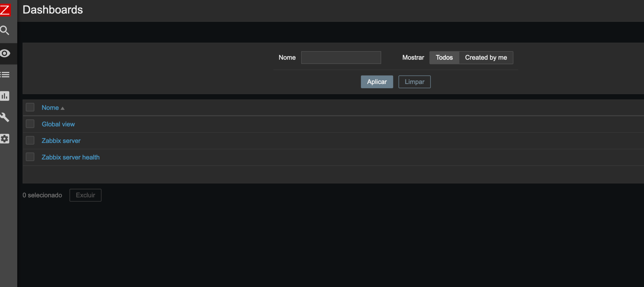Open the search magnifier in sidebar
Screen dimensions: 644x287
click(5, 30)
